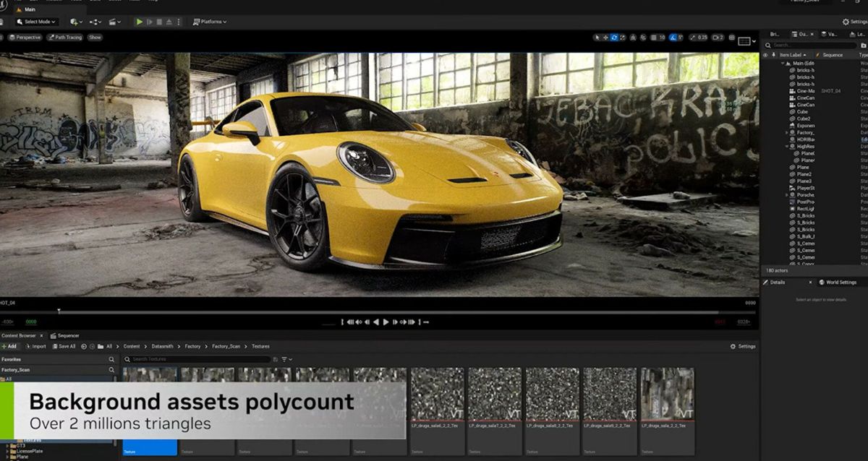
Task: Collapse the Main level tree in Outliner
Action: (783, 64)
